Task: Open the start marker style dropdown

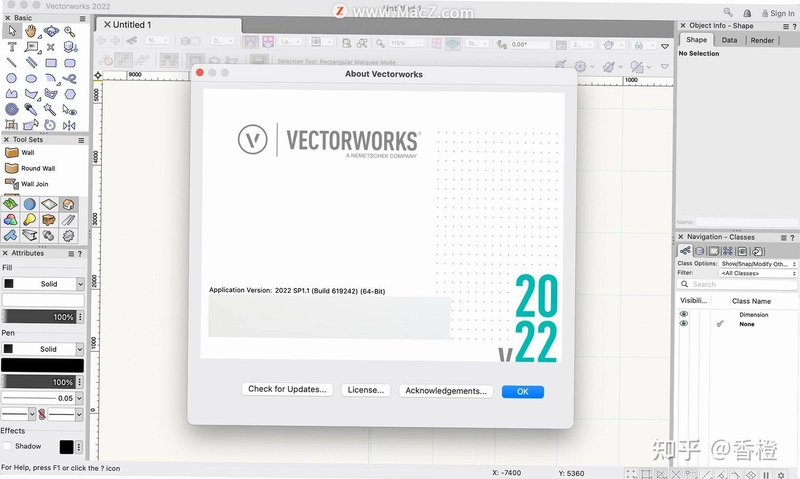Action: point(18,414)
